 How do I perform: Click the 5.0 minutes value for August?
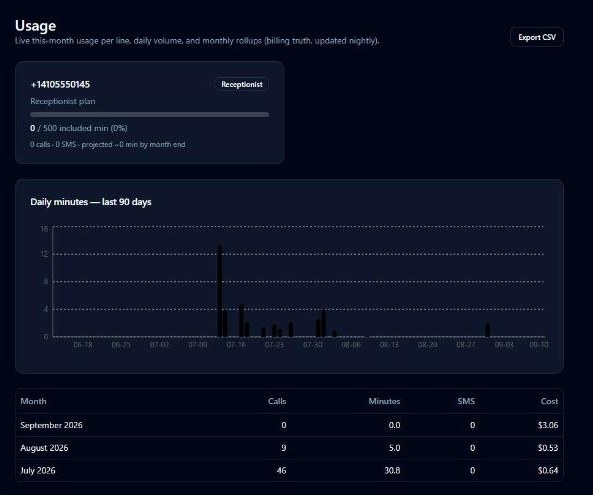(395, 448)
